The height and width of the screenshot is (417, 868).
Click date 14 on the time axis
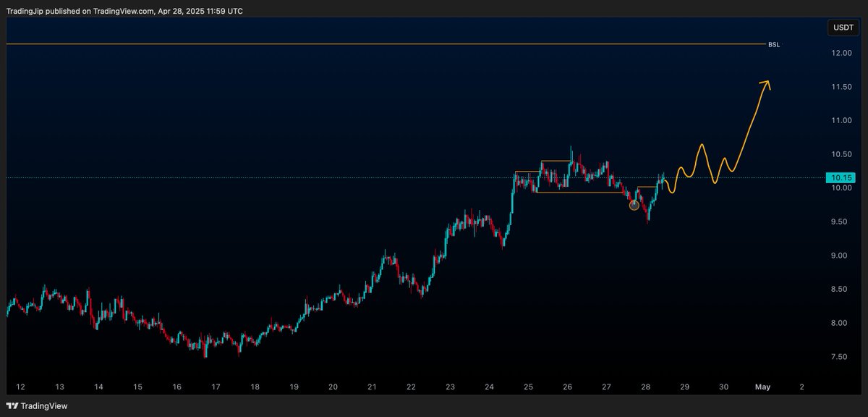tap(98, 387)
